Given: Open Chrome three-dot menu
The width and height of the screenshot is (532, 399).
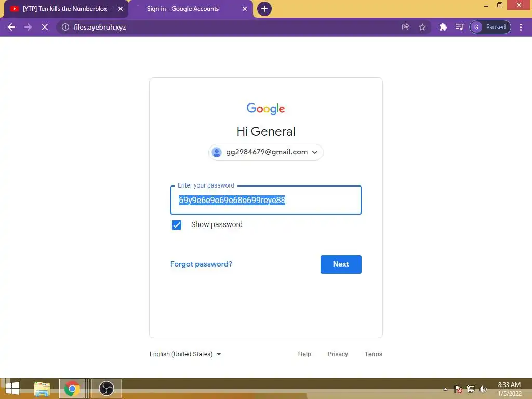Looking at the screenshot, I should tap(521, 27).
